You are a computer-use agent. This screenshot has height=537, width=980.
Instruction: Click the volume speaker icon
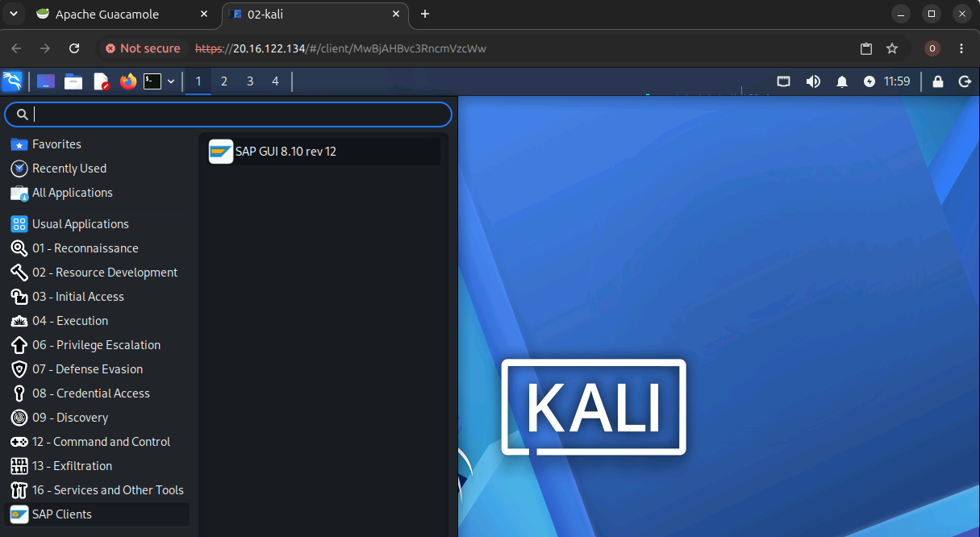tap(813, 81)
